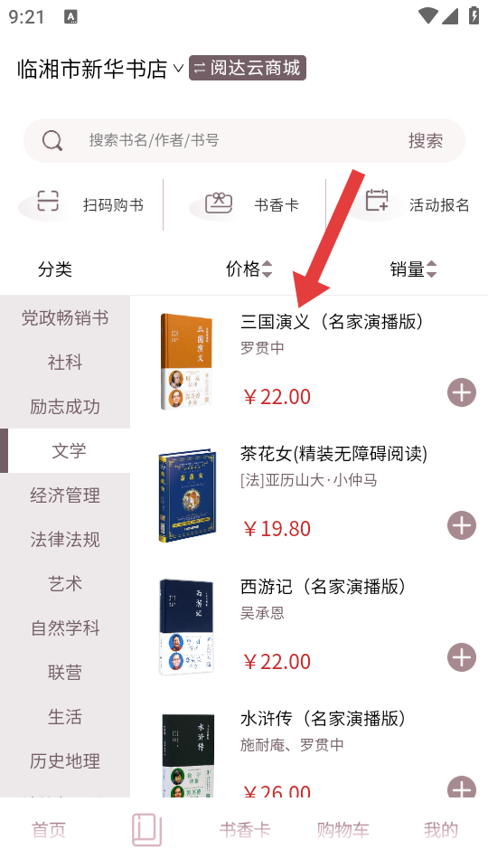Focus the 搜索书名/作者/书号 search field

coord(244,141)
